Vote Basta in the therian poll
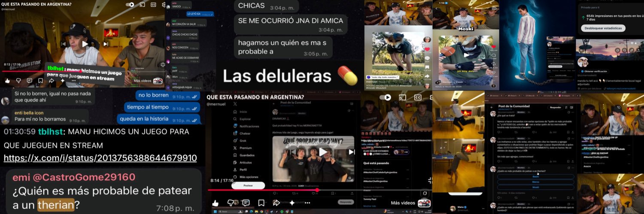The image size is (644, 214). (535, 177)
